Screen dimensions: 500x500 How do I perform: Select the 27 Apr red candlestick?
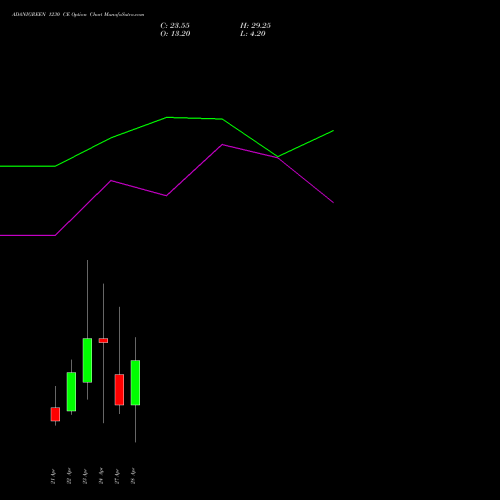[x=119, y=390]
